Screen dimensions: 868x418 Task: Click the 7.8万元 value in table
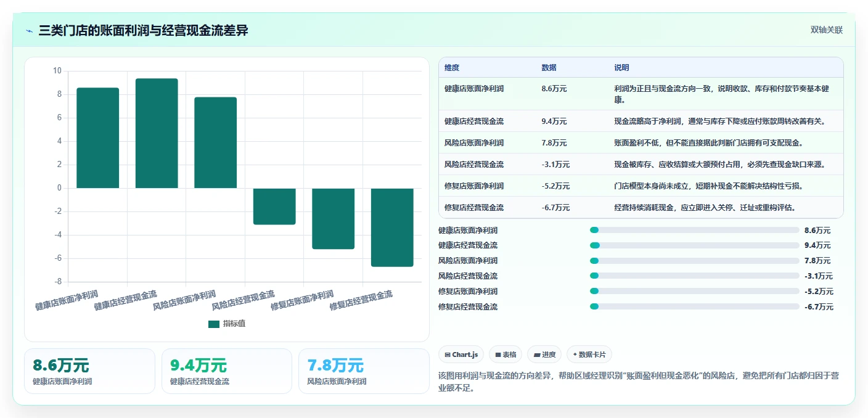554,143
